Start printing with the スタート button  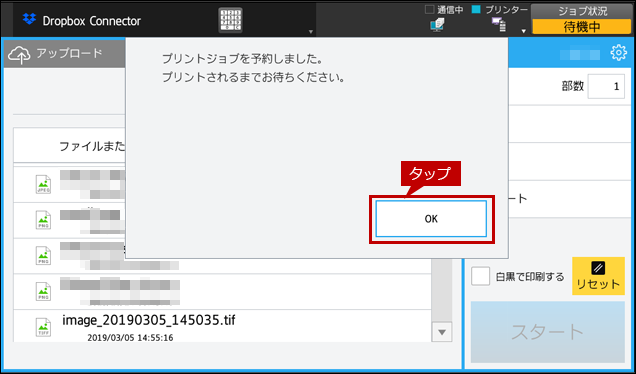click(x=548, y=332)
